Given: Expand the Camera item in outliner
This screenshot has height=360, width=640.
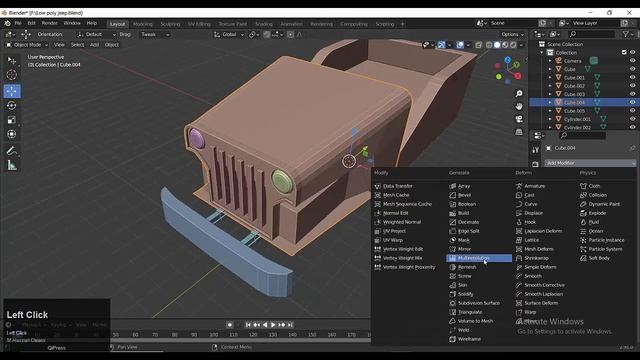Looking at the screenshot, I should (x=550, y=61).
